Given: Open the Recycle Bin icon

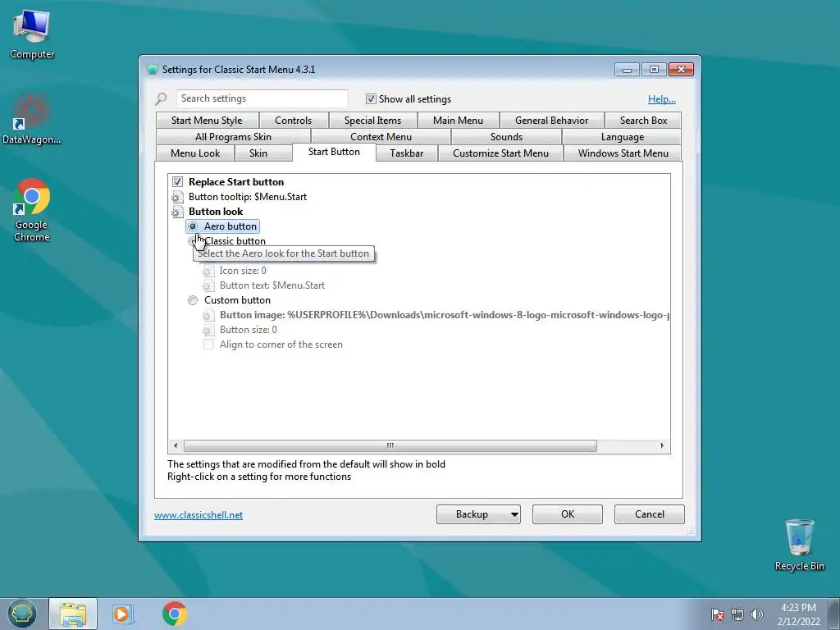Looking at the screenshot, I should click(x=799, y=545).
